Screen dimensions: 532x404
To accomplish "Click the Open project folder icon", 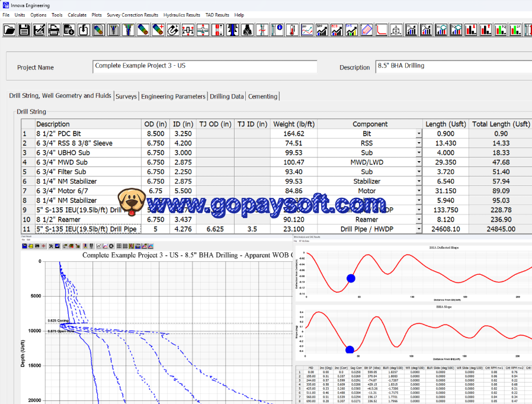I will click(9, 30).
